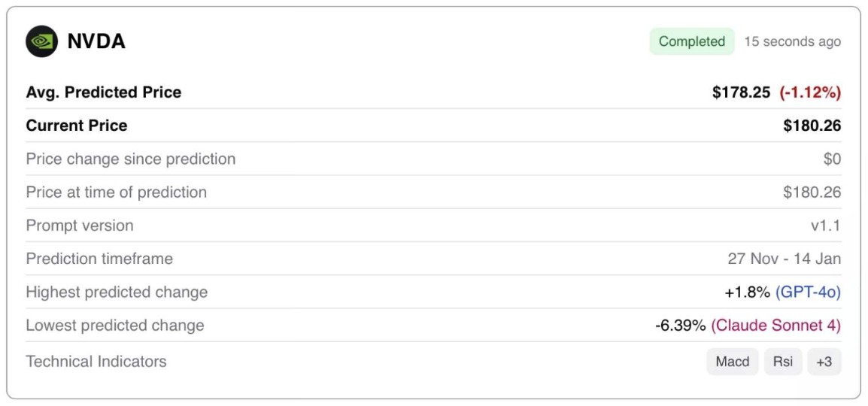Click the Completed status badge

691,41
